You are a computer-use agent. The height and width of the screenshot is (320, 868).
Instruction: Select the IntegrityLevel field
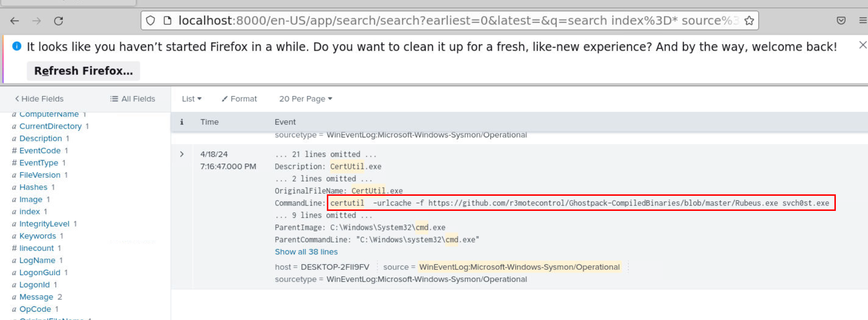point(44,224)
